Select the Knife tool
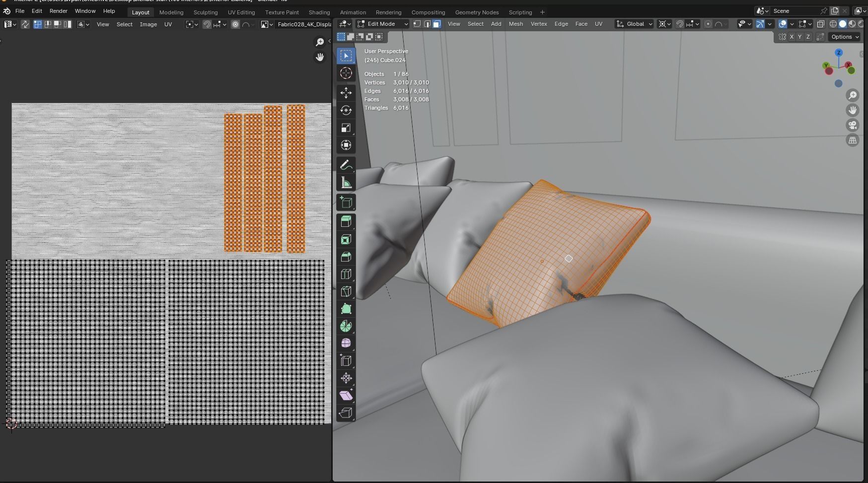This screenshot has width=868, height=483. pos(346,291)
